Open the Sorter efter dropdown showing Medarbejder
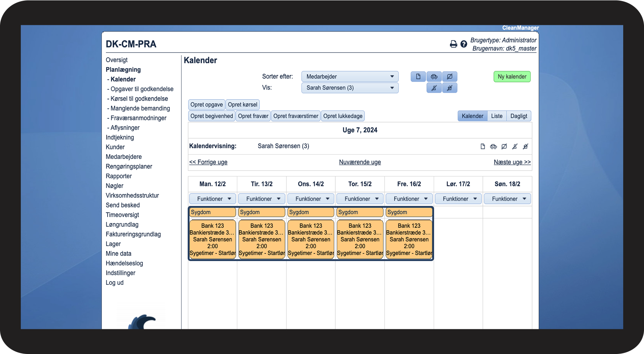644x354 pixels. tap(350, 77)
